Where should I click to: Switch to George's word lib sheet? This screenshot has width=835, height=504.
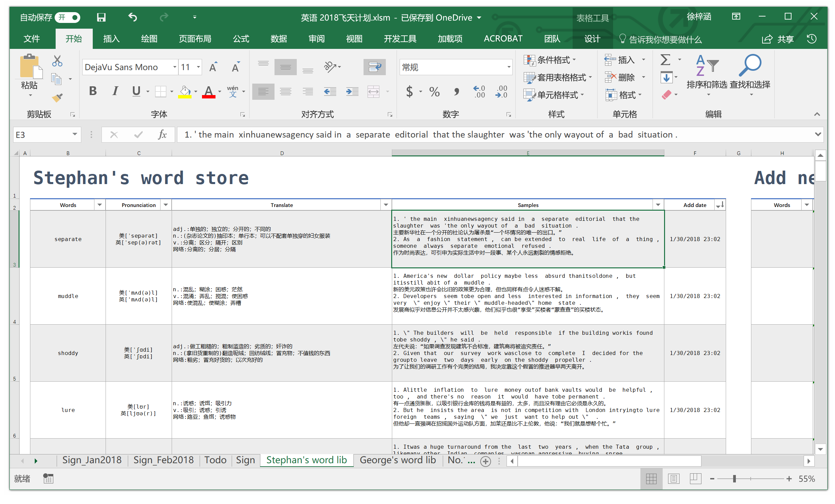click(x=398, y=460)
